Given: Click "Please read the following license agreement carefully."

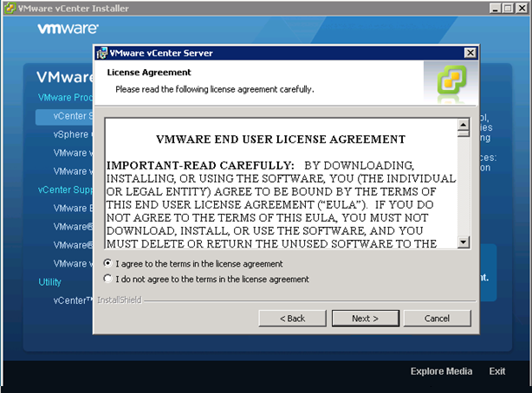Looking at the screenshot, I should (215, 89).
